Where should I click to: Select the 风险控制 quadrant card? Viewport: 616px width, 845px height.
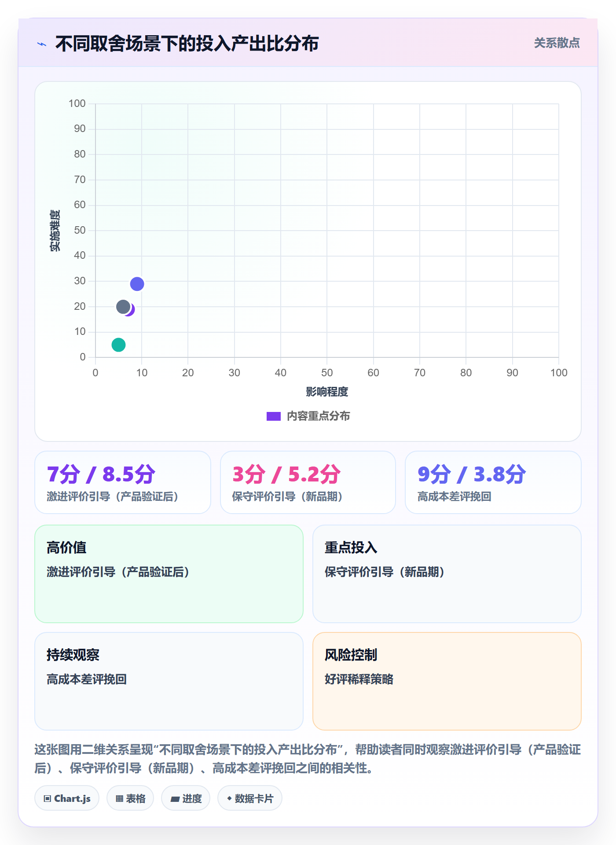tap(447, 681)
